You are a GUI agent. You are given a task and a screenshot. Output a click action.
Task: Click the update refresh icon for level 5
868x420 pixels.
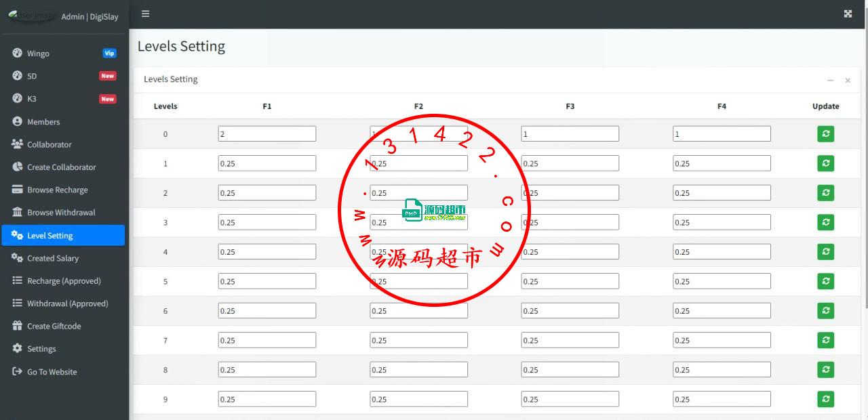pyautogui.click(x=825, y=281)
